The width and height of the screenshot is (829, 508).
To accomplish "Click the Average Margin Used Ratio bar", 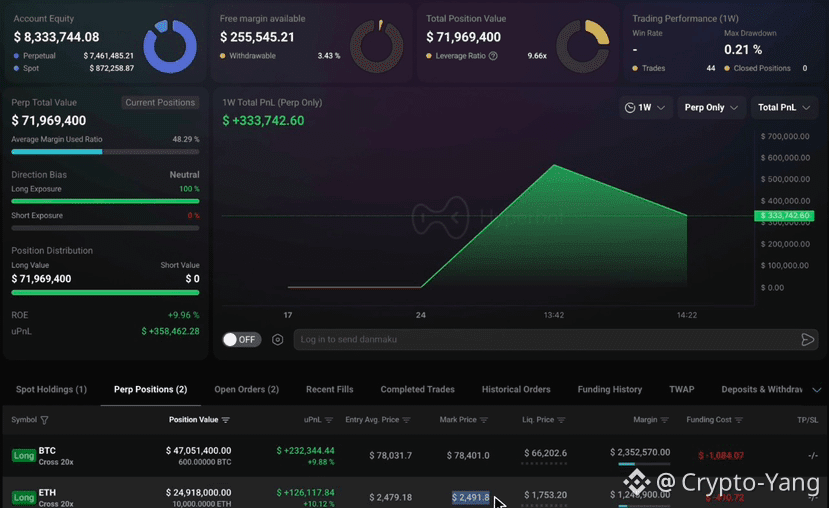I will [x=105, y=152].
